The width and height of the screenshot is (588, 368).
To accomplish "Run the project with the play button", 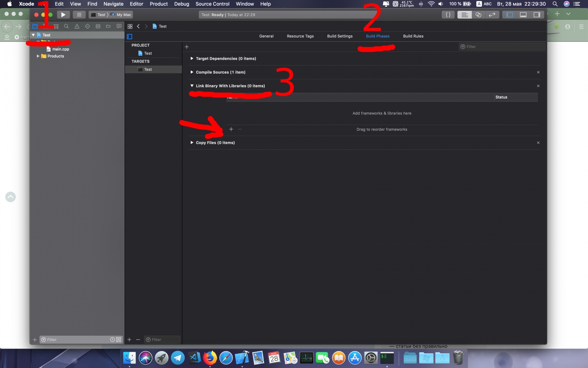I will click(63, 15).
